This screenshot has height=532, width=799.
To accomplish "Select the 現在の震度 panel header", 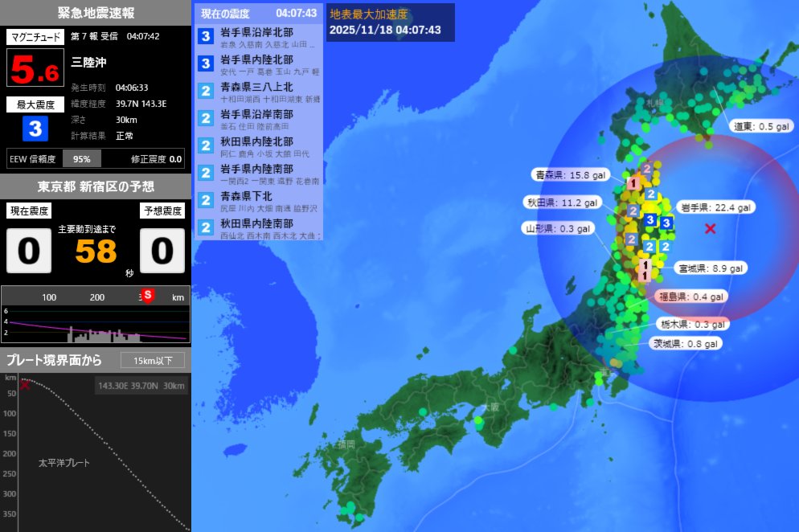I will click(227, 14).
